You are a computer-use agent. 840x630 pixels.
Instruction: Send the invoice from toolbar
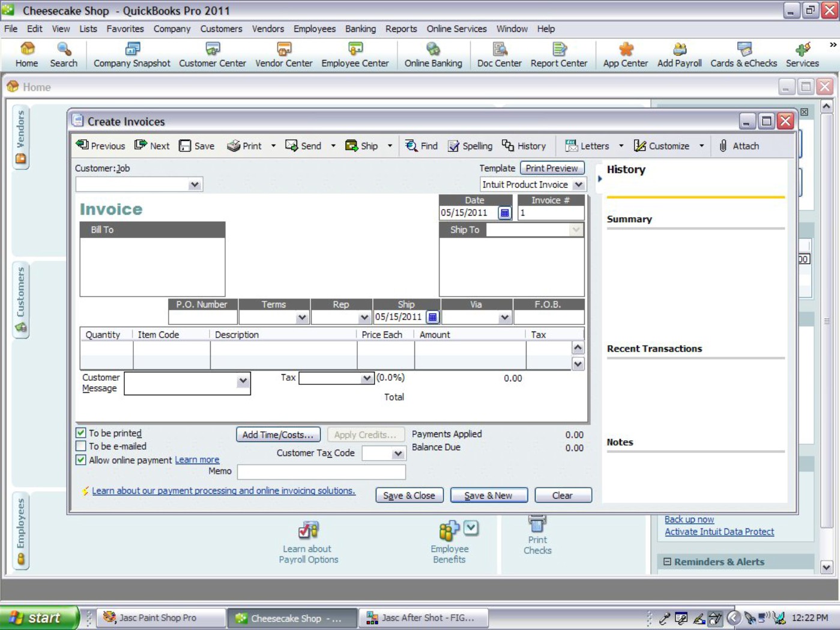[x=303, y=146]
